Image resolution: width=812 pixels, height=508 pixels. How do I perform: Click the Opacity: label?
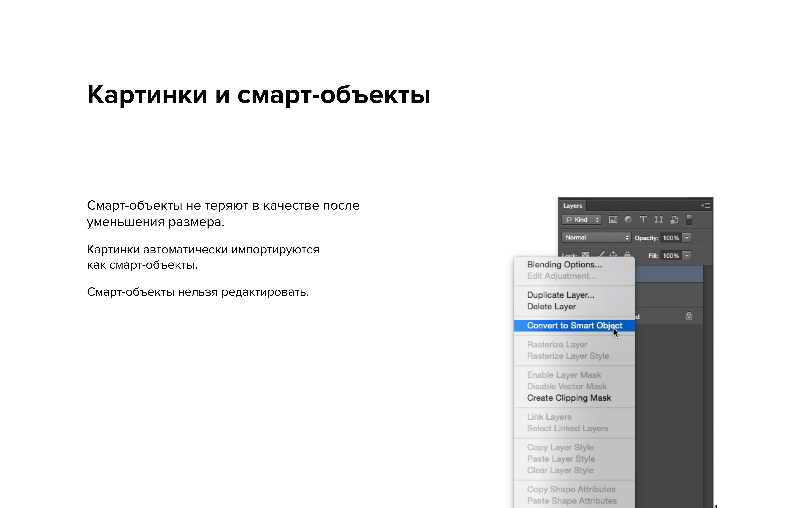click(646, 238)
